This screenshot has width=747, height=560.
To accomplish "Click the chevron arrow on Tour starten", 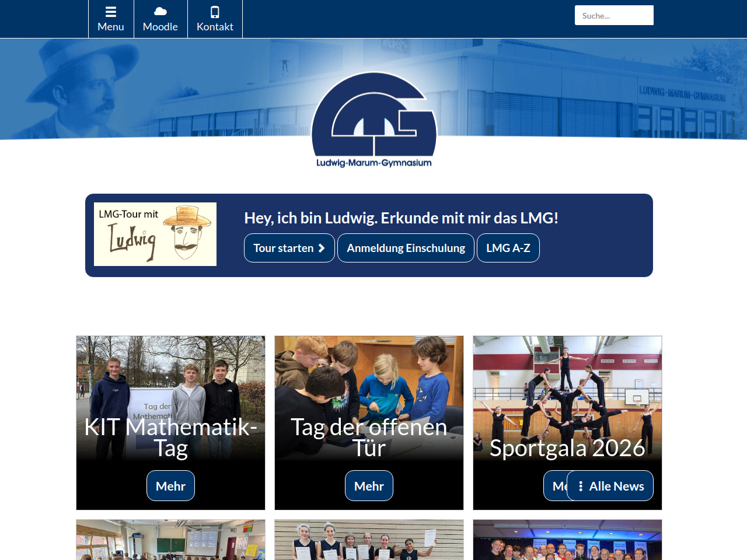I will (321, 248).
